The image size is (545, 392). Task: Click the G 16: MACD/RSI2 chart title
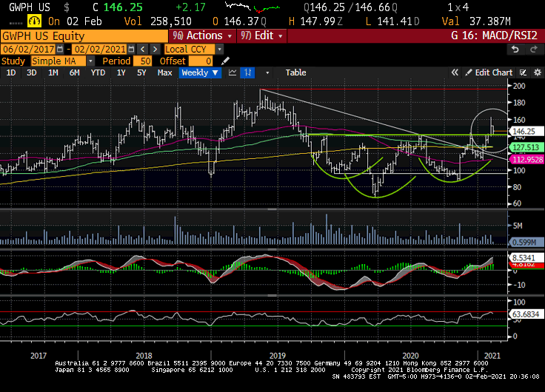click(494, 36)
